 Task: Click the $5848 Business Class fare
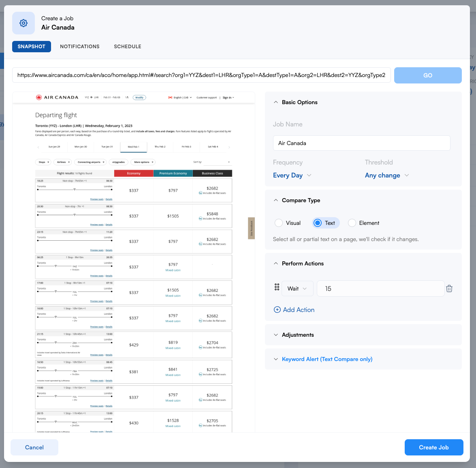point(212,214)
